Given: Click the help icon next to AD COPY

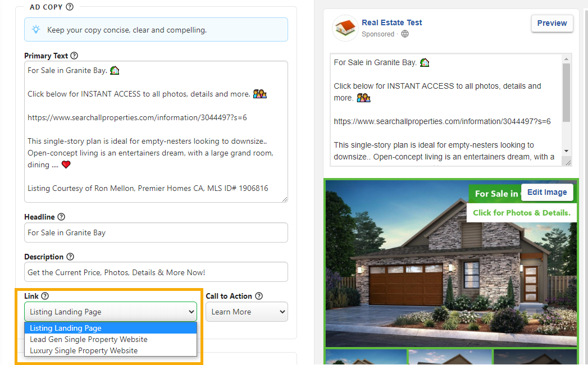Looking at the screenshot, I should (70, 7).
